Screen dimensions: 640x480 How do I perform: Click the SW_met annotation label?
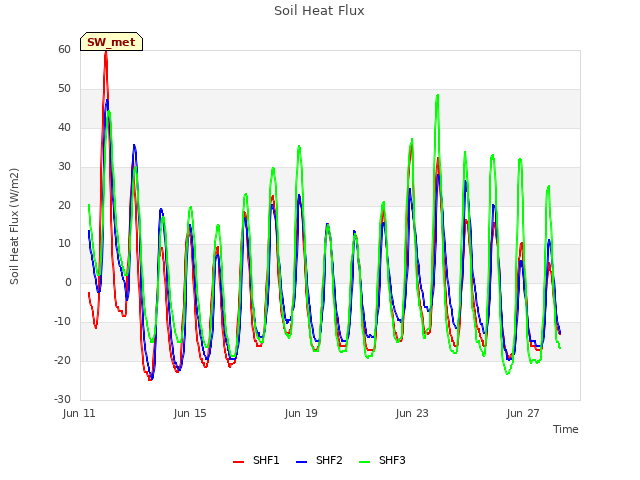pyautogui.click(x=111, y=42)
